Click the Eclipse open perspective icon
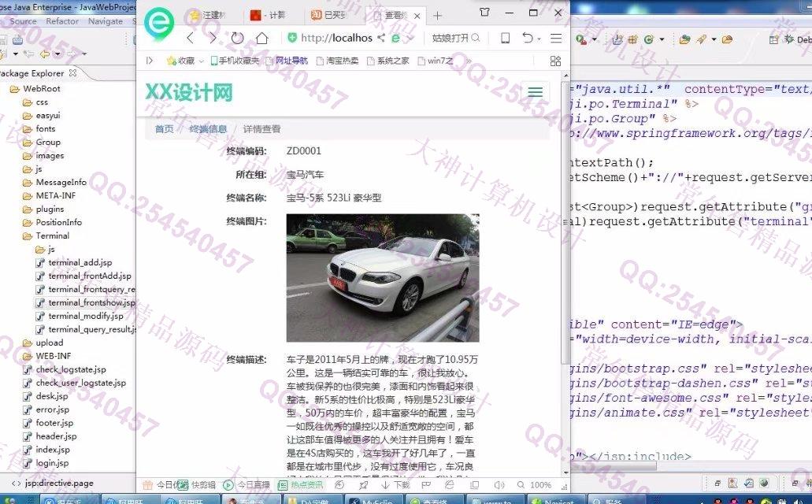The image size is (812, 504). (x=773, y=39)
